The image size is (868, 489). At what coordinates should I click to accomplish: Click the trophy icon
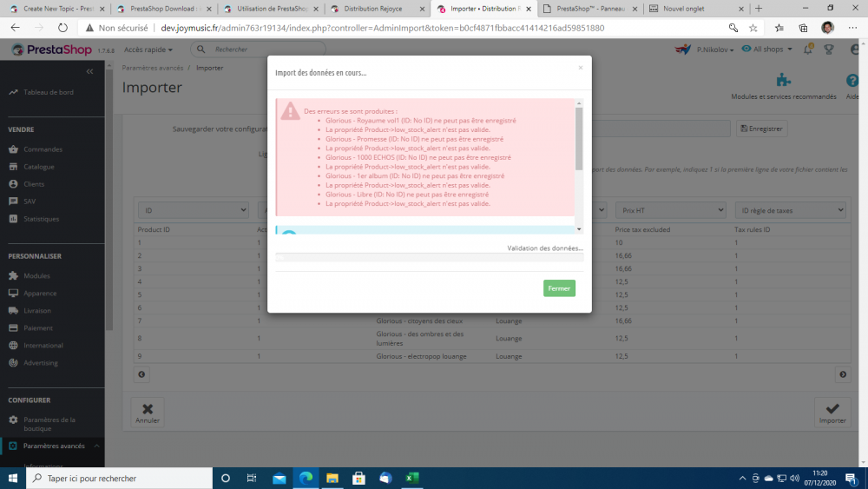[829, 50]
